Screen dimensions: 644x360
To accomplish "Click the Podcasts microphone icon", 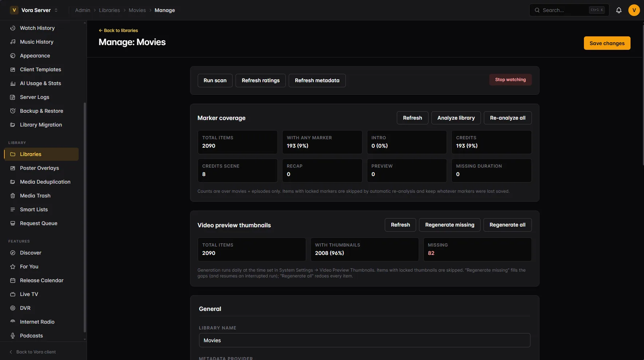I will pos(13,336).
